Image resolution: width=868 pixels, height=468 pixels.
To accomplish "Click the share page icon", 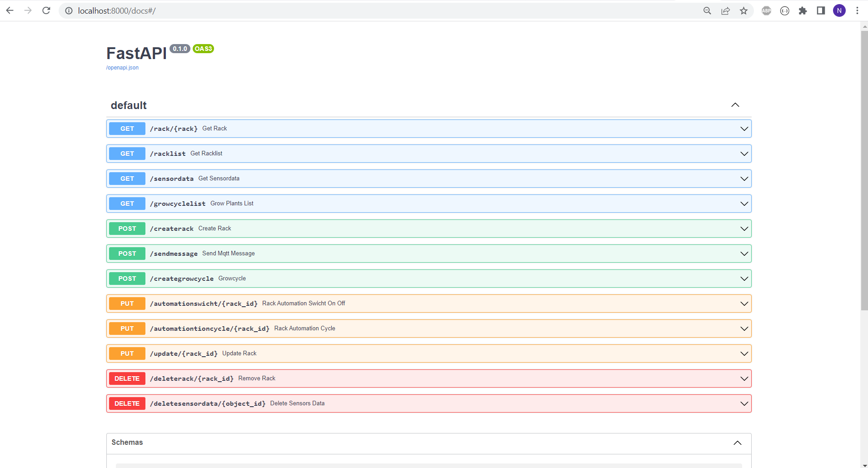I will pyautogui.click(x=725, y=10).
